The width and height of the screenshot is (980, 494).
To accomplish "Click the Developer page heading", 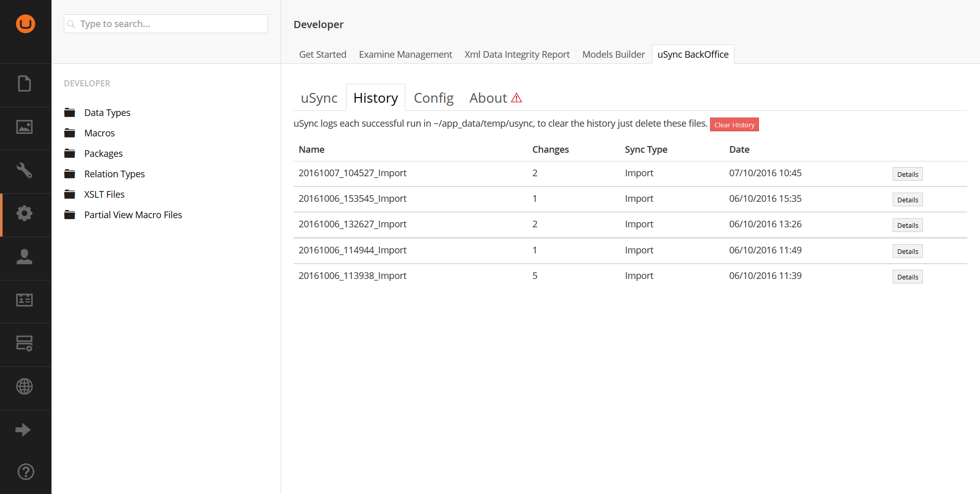I will tap(318, 25).
